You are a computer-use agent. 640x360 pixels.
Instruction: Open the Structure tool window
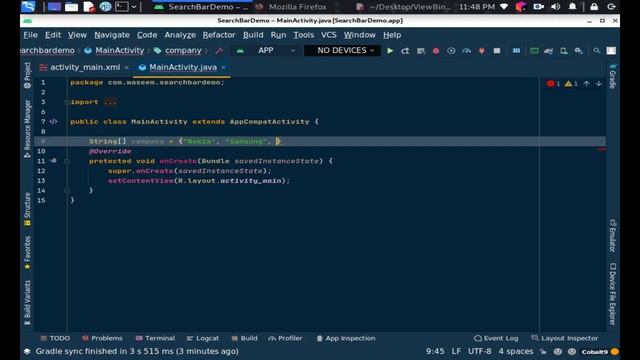click(x=27, y=209)
